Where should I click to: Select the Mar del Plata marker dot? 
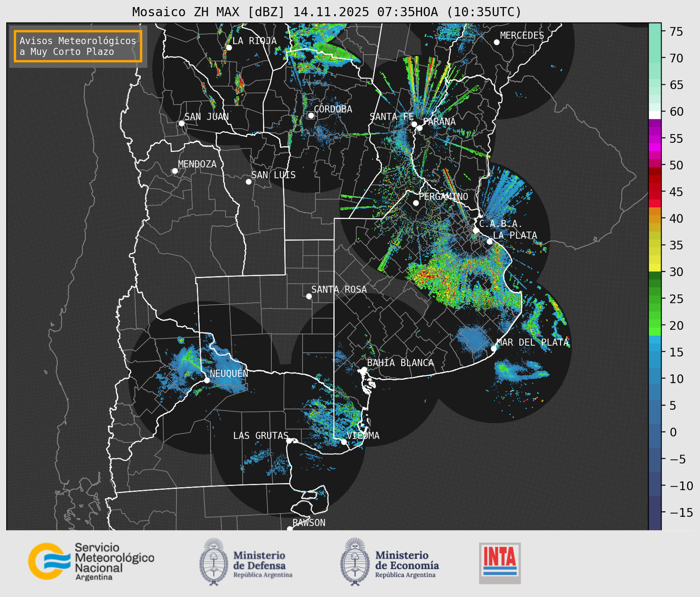pos(493,348)
